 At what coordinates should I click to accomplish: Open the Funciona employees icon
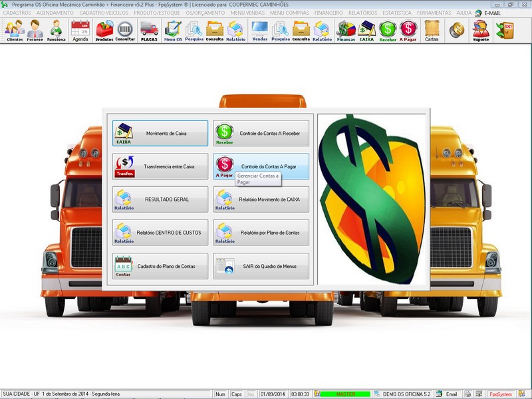pos(56,31)
